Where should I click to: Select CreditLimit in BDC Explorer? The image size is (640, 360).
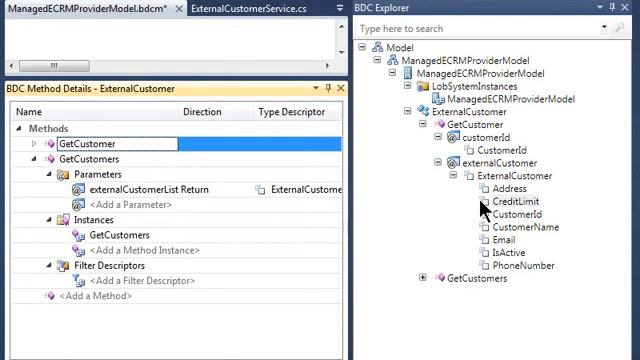coord(516,201)
